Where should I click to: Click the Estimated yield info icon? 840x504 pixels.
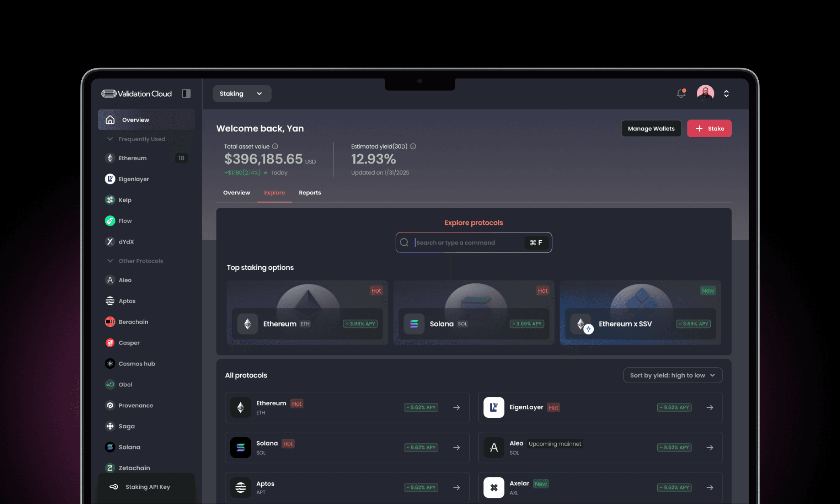[x=413, y=147]
